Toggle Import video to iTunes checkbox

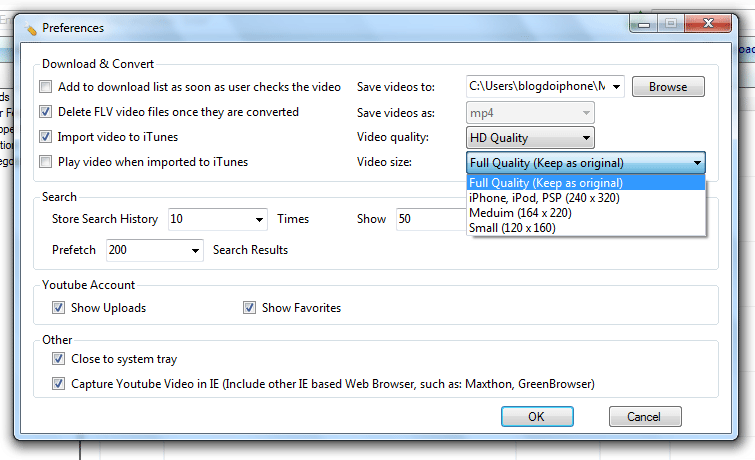(45, 137)
